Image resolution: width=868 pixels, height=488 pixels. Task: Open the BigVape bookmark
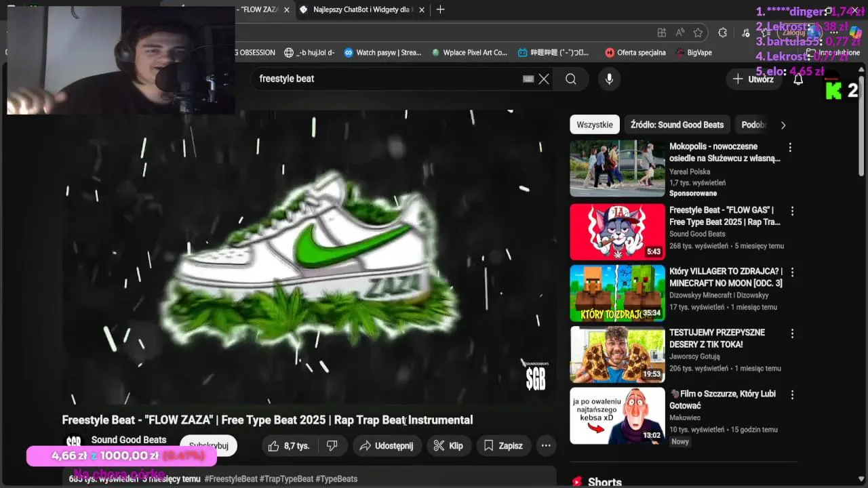[x=693, y=52]
